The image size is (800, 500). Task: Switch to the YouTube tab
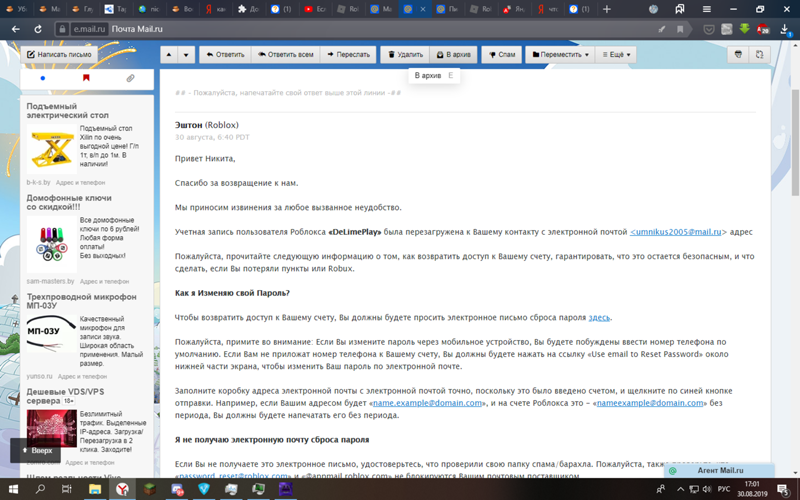314,9
